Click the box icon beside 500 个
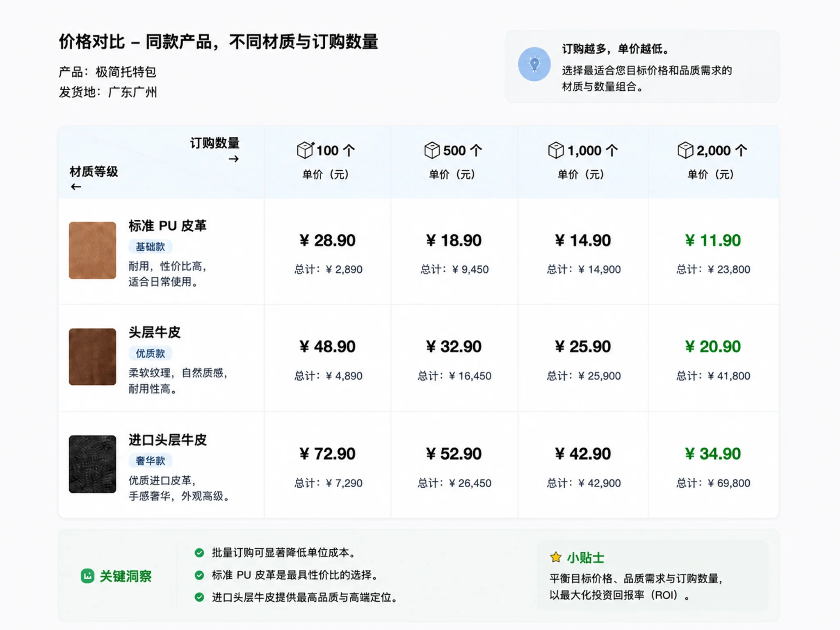 tap(432, 150)
